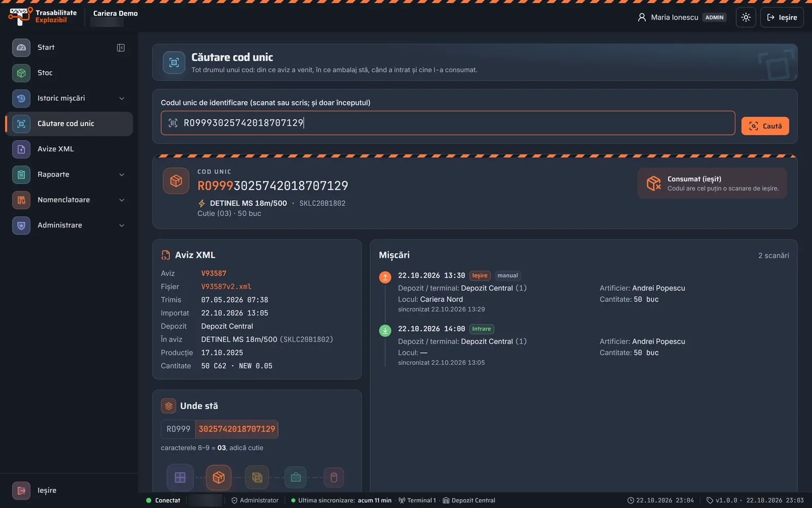
Task: Click the barcode icon in the code field
Action: (173, 123)
